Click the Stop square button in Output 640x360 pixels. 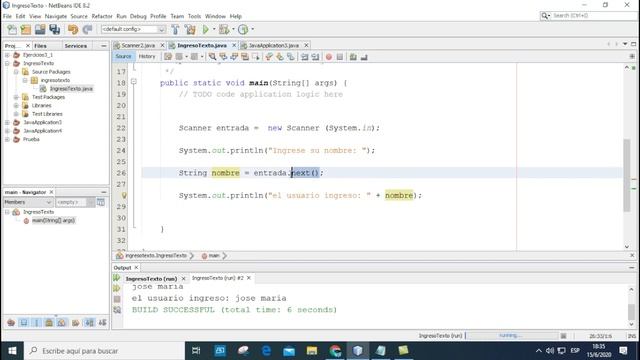click(x=117, y=299)
